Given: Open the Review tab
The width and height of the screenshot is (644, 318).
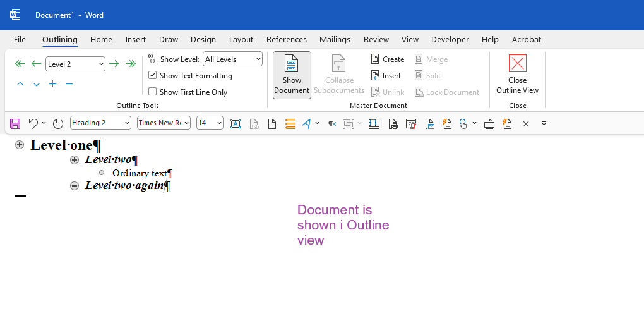Looking at the screenshot, I should click(x=376, y=39).
